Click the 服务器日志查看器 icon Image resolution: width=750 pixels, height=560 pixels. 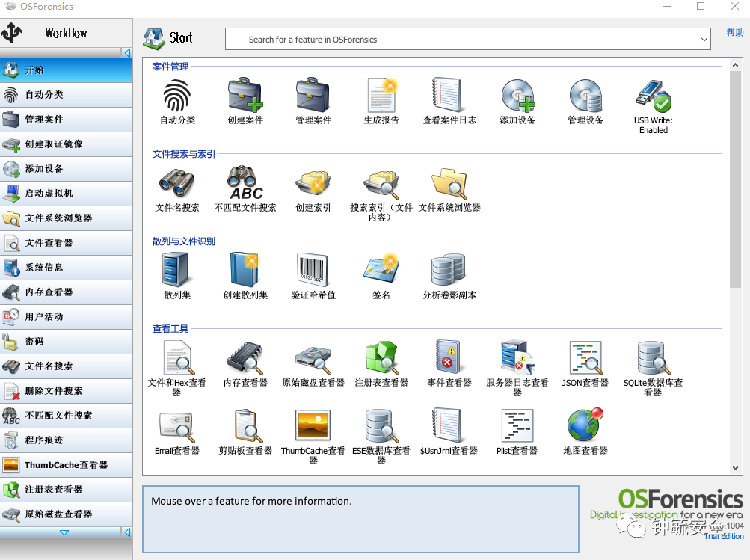pyautogui.click(x=517, y=357)
